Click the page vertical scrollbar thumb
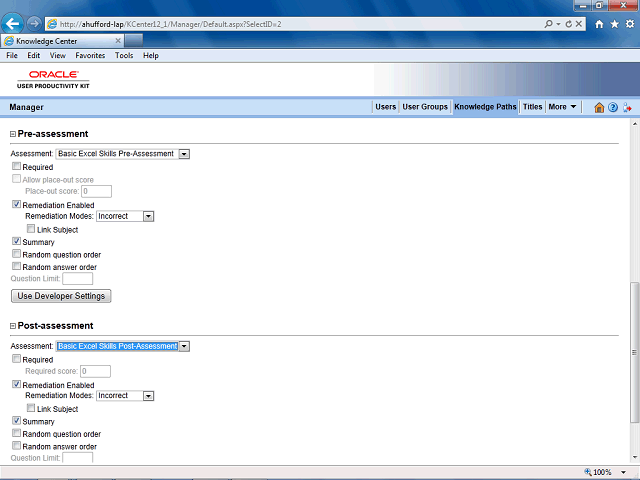640x480 pixels. (x=634, y=353)
